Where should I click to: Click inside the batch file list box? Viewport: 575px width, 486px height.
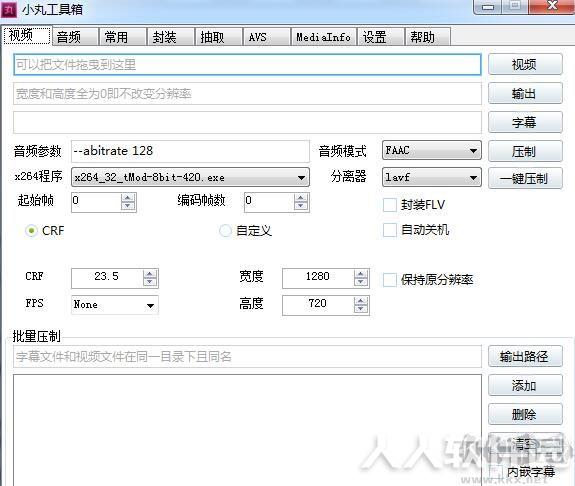(248, 430)
